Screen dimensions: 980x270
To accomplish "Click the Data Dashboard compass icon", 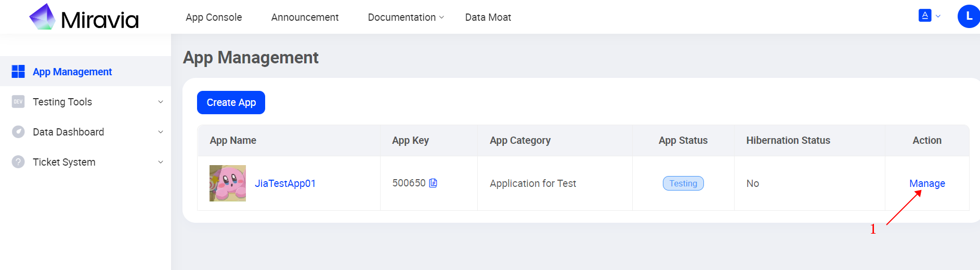I will point(18,132).
